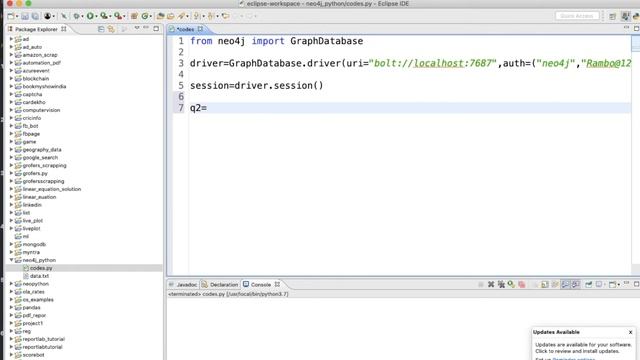The width and height of the screenshot is (640, 360).
Task: Click Remove All Terminated Launches icon
Action: (501, 284)
